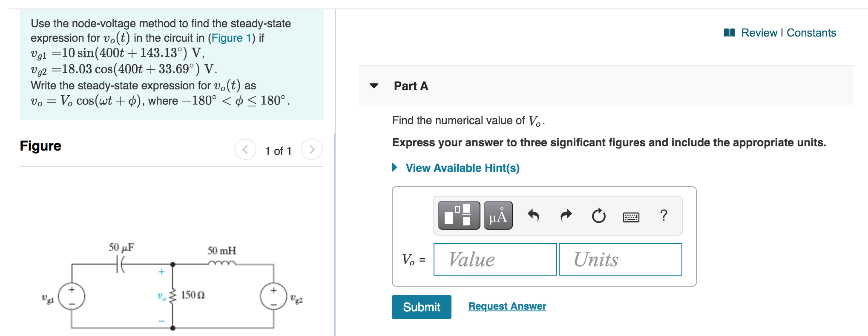Open the on-screen keyboard shortcuts
The image size is (868, 336).
(x=632, y=216)
